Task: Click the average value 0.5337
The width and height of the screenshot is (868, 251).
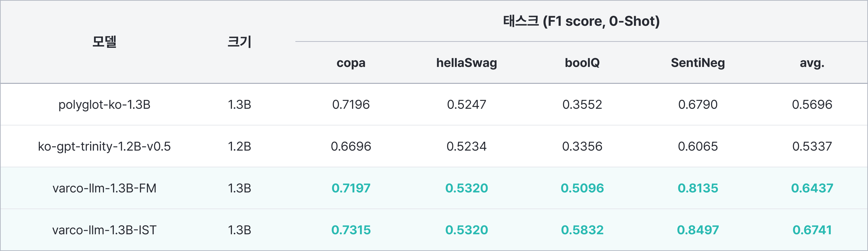Action: [812, 146]
